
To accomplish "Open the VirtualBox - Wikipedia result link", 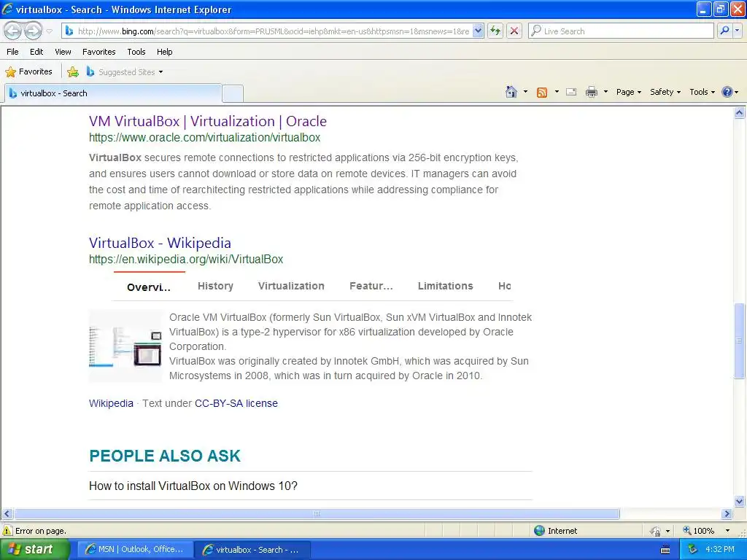I will tap(160, 243).
